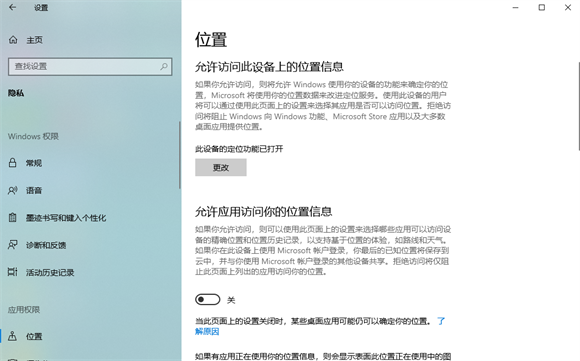Click the location pin icon for 位置

[x=13, y=336]
